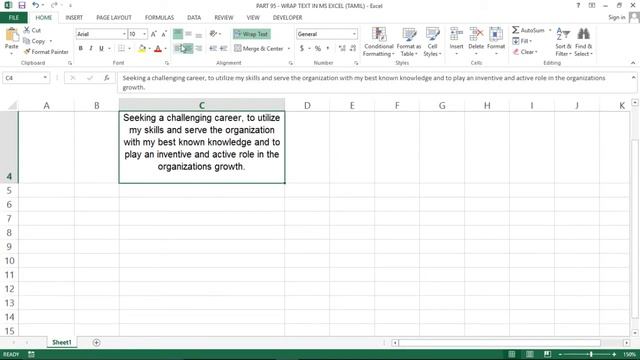Open the FILE tab
Viewport: 640px width, 360px height.
pos(13,18)
